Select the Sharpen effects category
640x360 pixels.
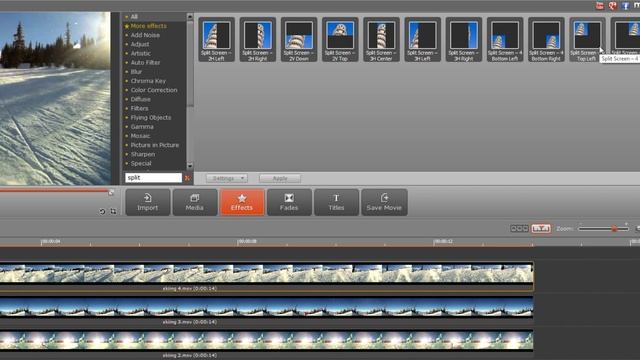click(x=143, y=154)
